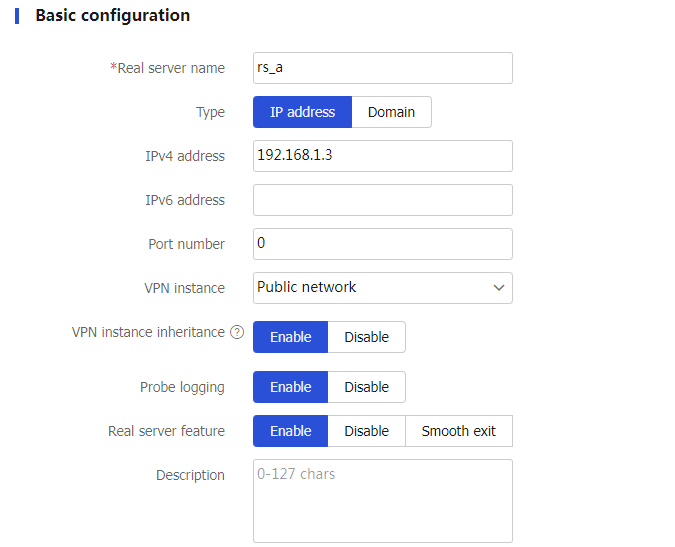Click into the IPv4 address field
675x547 pixels.
[383, 156]
